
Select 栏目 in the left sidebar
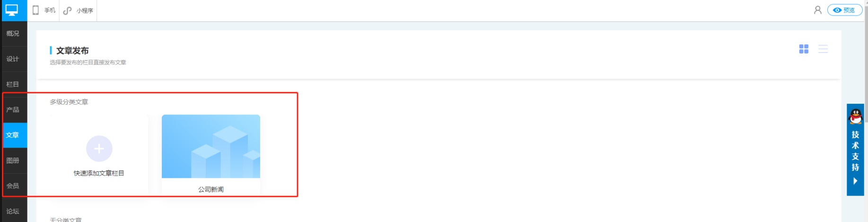(x=13, y=84)
